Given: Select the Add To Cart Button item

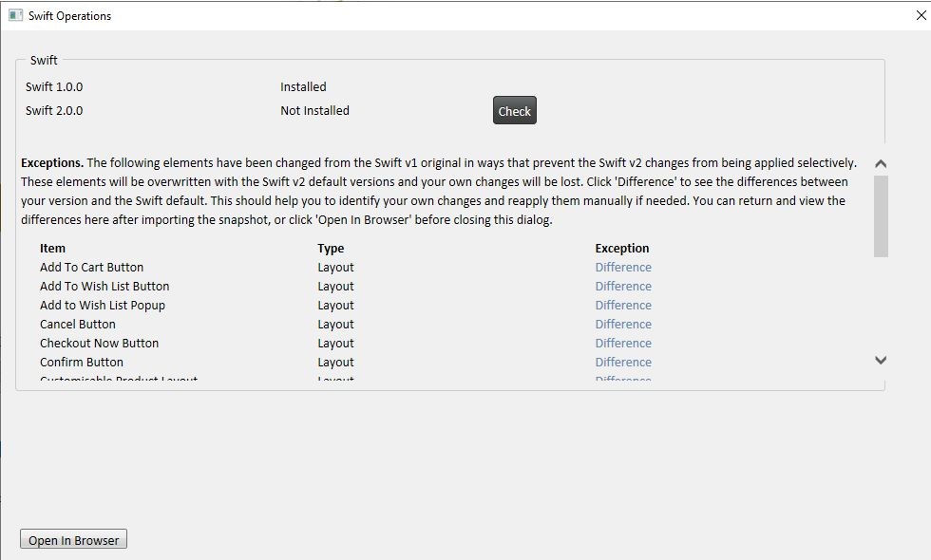Looking at the screenshot, I should coord(91,268).
